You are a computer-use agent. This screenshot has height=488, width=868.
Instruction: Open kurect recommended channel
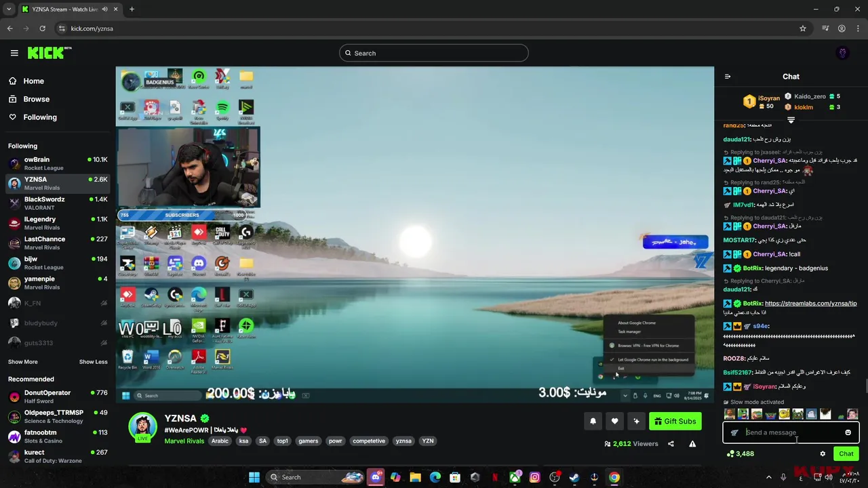tap(58, 456)
